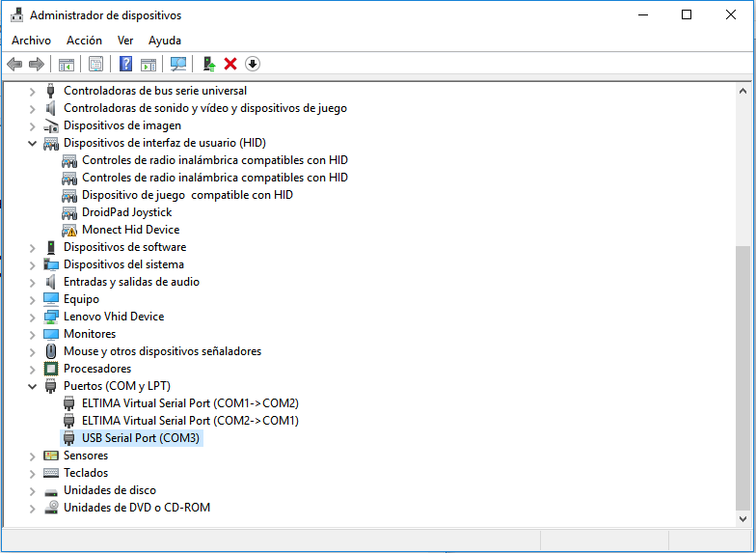Screen dimensions: 756x553
Task: Click the blue Help question-mark icon
Action: [x=125, y=64]
